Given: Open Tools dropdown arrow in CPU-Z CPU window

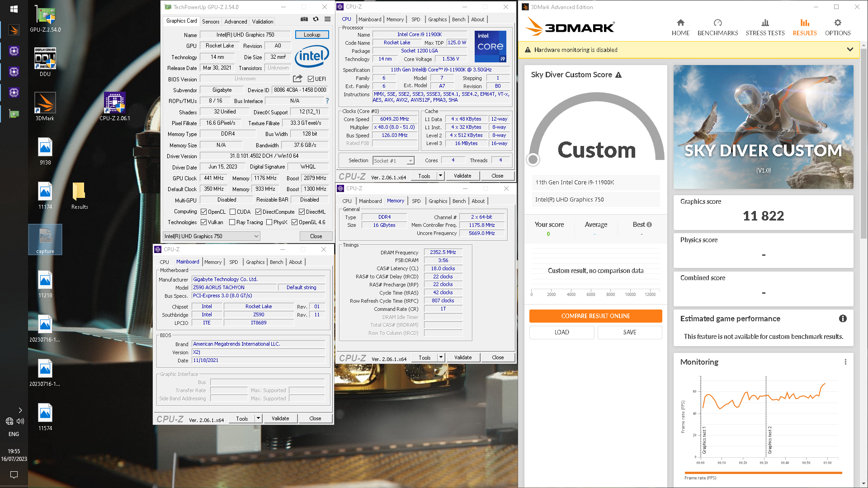Looking at the screenshot, I should (x=441, y=175).
